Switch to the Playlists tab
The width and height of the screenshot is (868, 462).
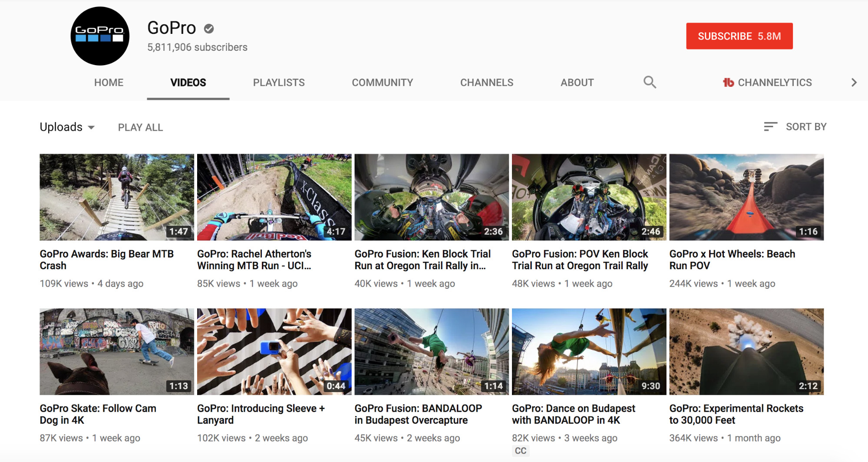point(279,82)
